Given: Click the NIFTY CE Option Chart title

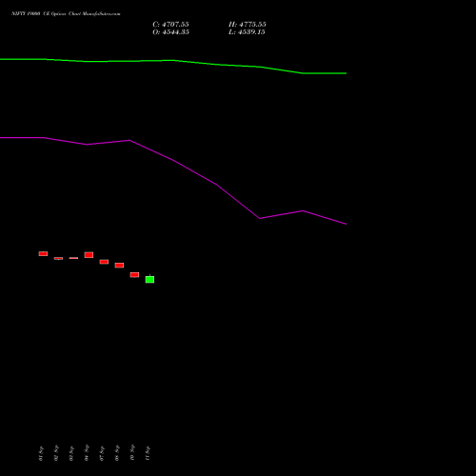Looking at the screenshot, I should 66,14.
